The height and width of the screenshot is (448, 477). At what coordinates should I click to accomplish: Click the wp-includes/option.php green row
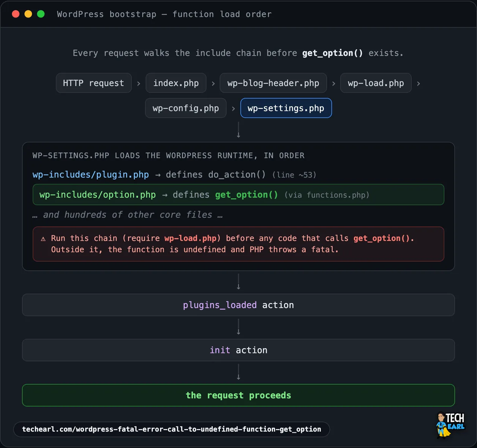pyautogui.click(x=238, y=194)
